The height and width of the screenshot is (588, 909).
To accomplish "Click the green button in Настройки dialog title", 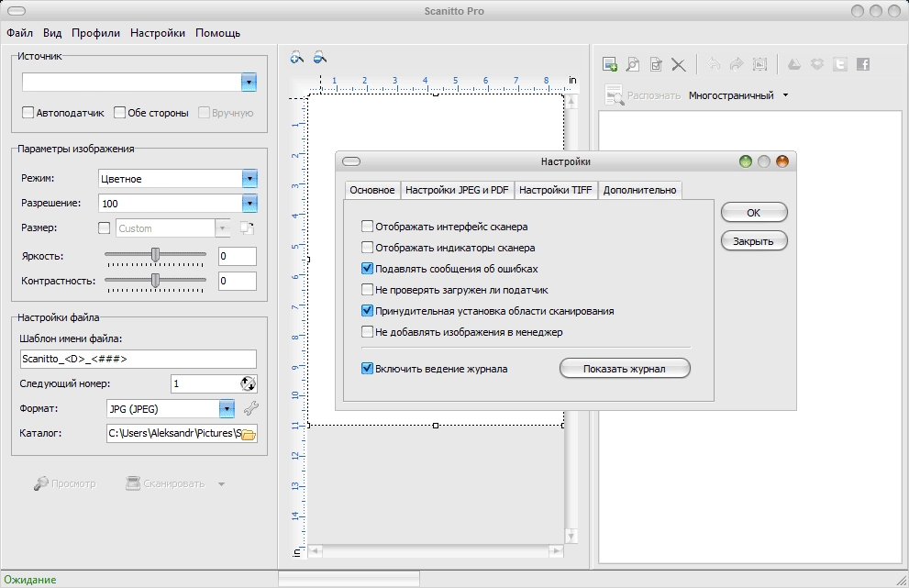I will 746,161.
